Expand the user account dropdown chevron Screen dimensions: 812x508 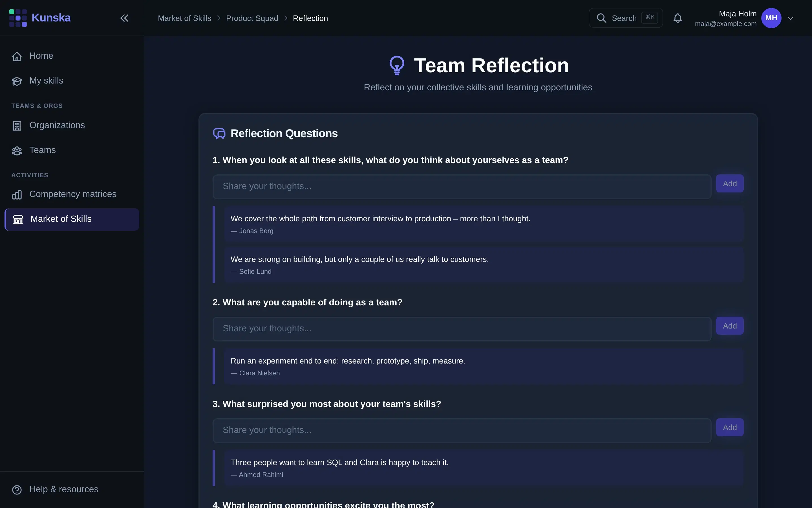(791, 18)
